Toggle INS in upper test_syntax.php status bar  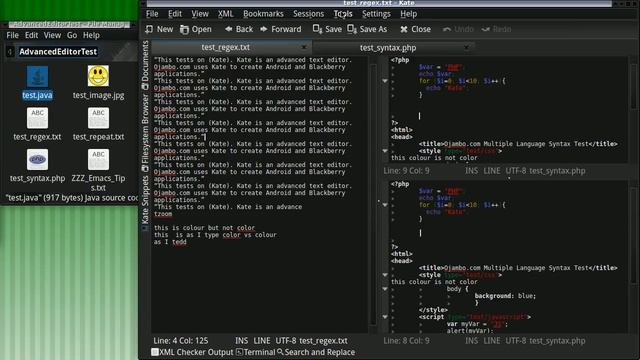pyautogui.click(x=471, y=171)
